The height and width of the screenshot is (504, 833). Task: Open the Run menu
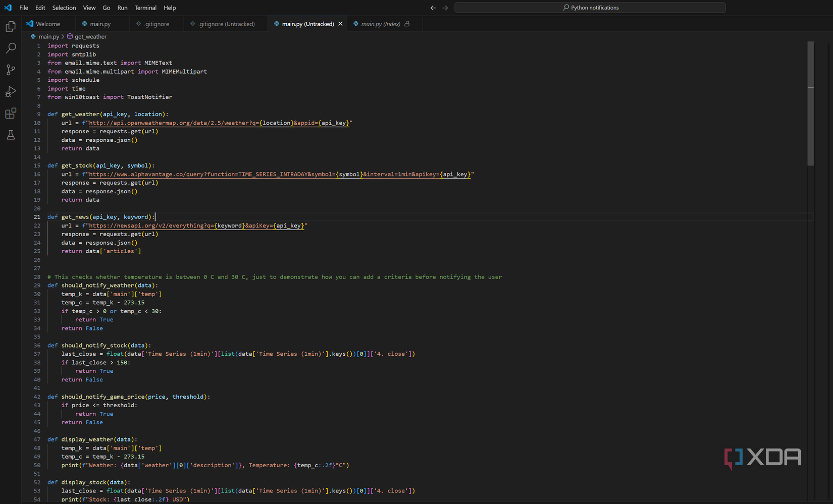pyautogui.click(x=122, y=8)
